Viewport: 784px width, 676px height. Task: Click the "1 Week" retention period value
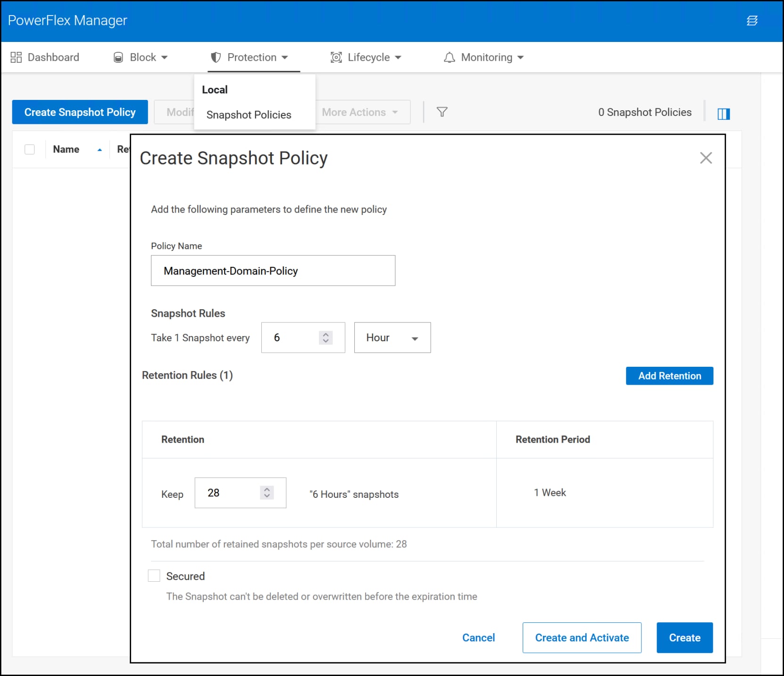coord(550,493)
